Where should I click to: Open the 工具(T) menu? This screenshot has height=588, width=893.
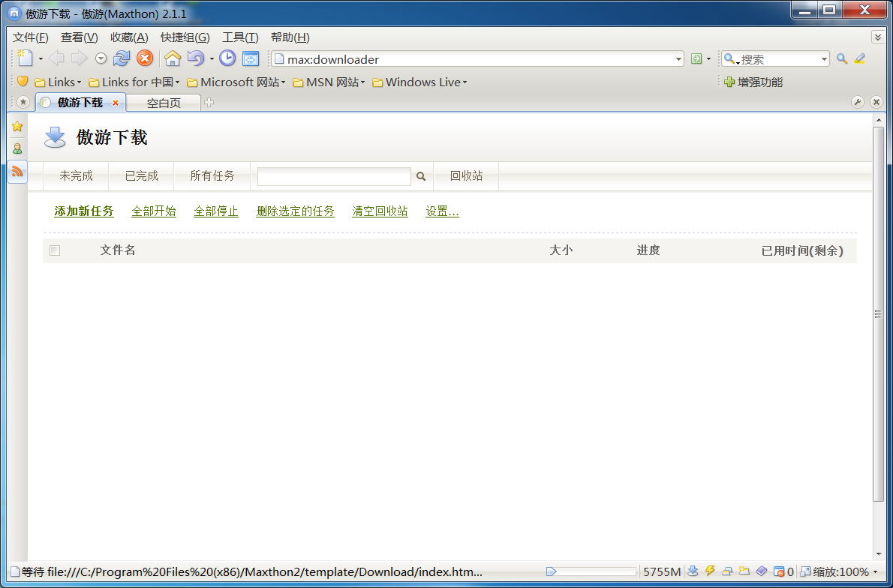[240, 37]
